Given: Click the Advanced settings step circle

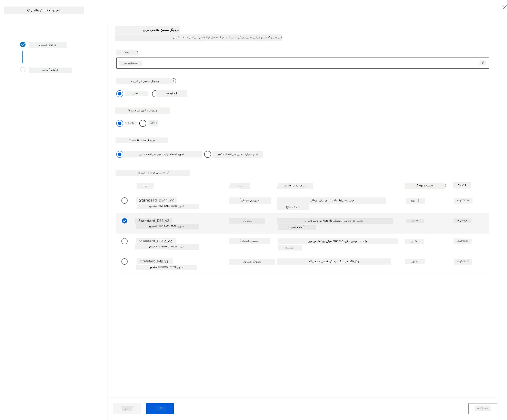Looking at the screenshot, I should pyautogui.click(x=23, y=70).
